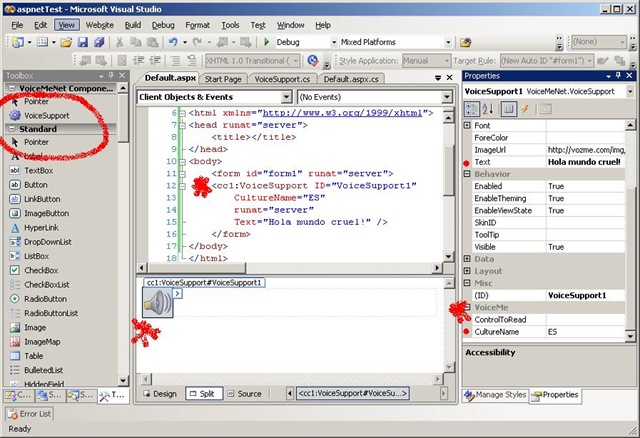Select the ListBox toolbox control
This screenshot has width=640, height=438.
[36, 256]
